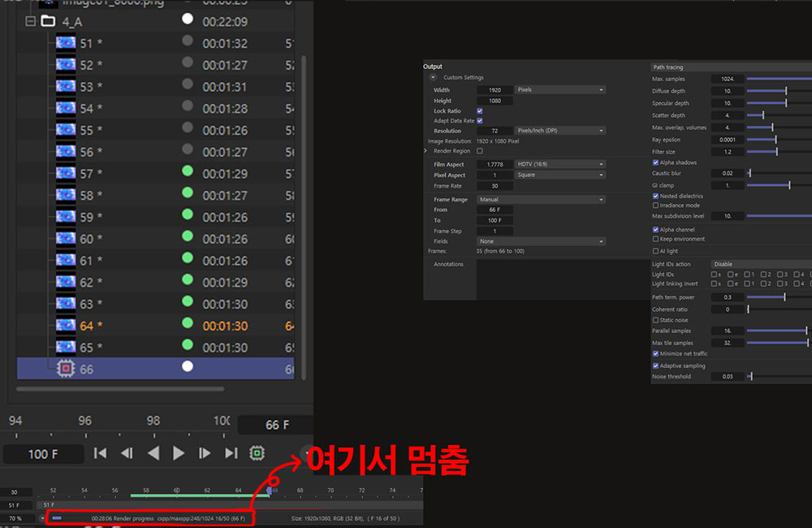This screenshot has width=812, height=528.
Task: Open the 70 % zoom dropdown arrow
Action: click(42, 518)
